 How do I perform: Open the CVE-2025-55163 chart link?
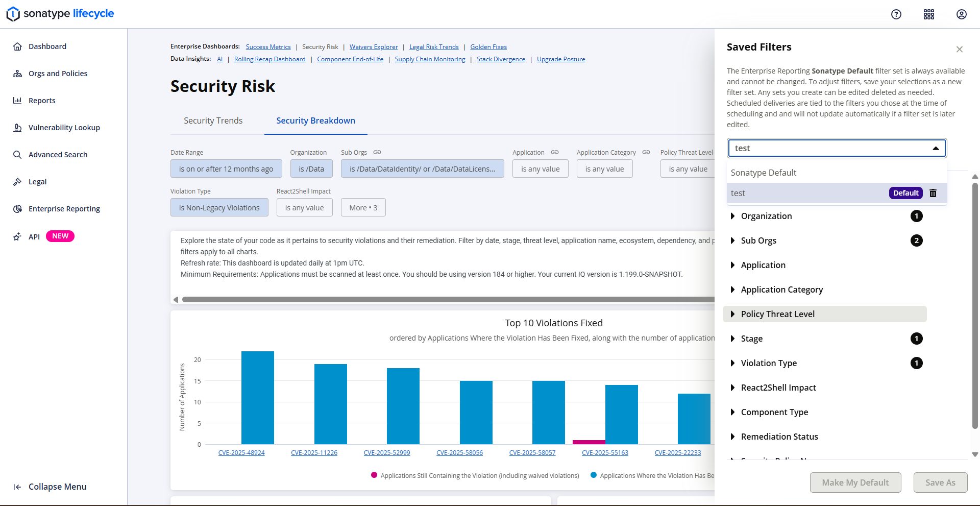click(605, 453)
